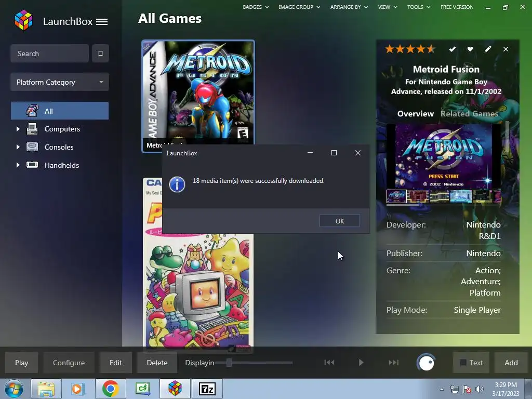Open Google Chrome from the taskbar
Screen dimensions: 532x399
pos(110,389)
